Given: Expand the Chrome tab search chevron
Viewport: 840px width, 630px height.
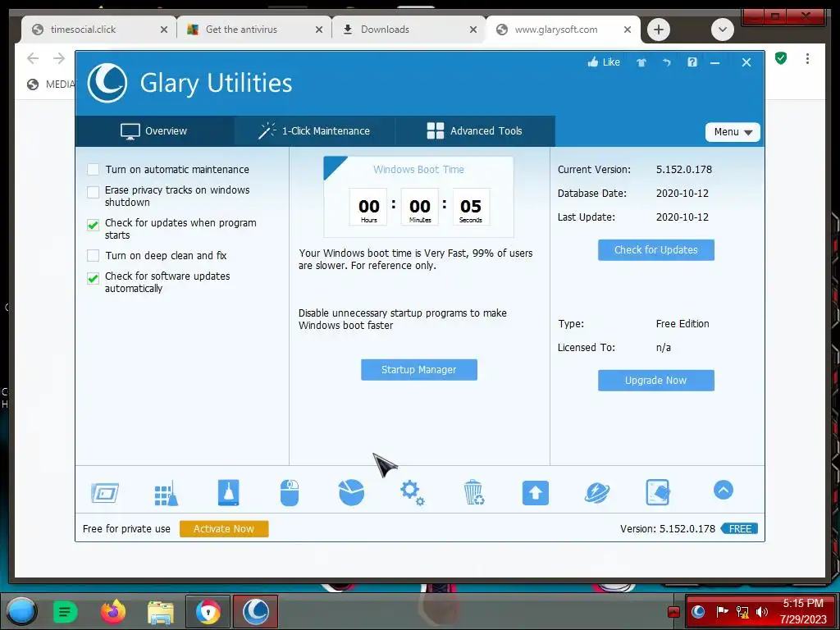Looking at the screenshot, I should 722,30.
